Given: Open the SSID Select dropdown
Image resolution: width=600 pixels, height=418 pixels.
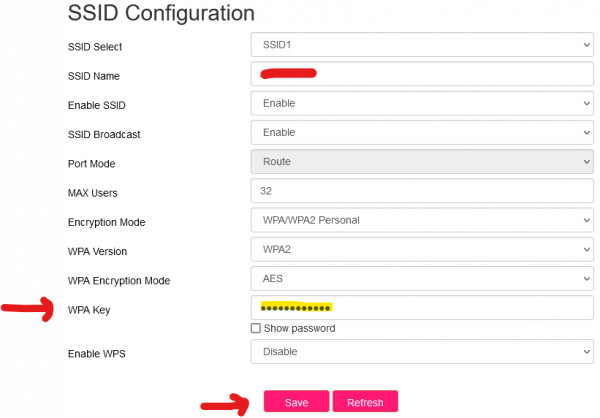Looking at the screenshot, I should click(x=420, y=45).
